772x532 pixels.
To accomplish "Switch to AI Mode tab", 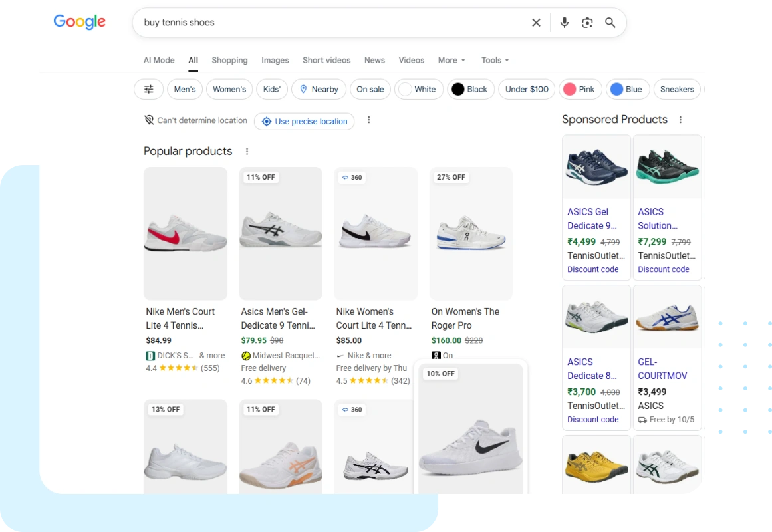I will pyautogui.click(x=159, y=60).
